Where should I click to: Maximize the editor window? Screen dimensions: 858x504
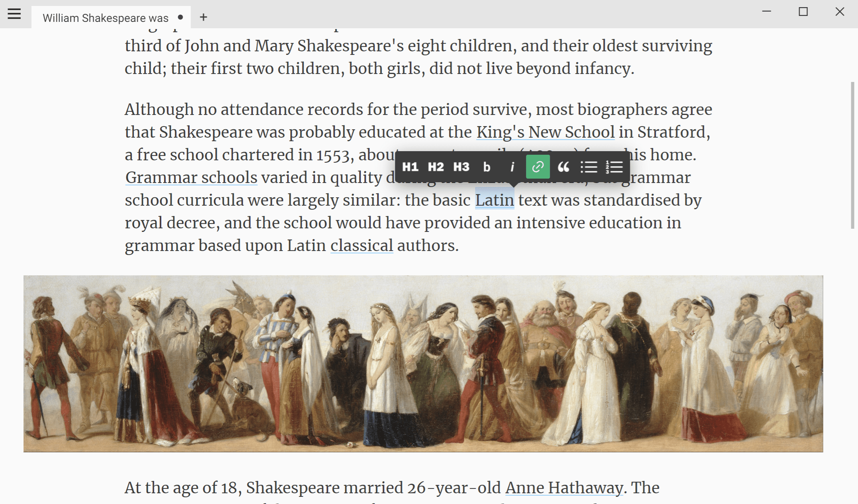(x=803, y=12)
